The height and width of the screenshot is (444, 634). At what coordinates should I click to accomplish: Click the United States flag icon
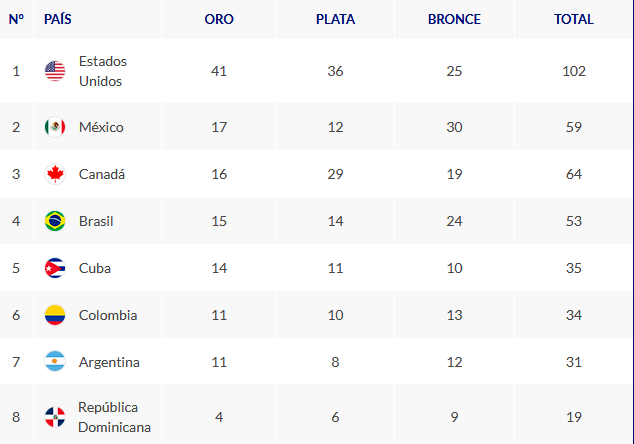(55, 71)
